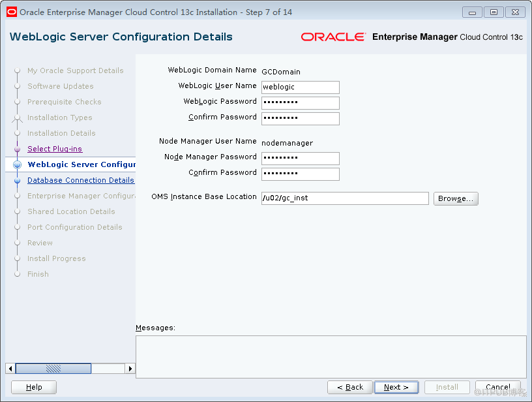Image resolution: width=532 pixels, height=402 pixels.
Task: Click the Install Progress step
Action: point(56,258)
